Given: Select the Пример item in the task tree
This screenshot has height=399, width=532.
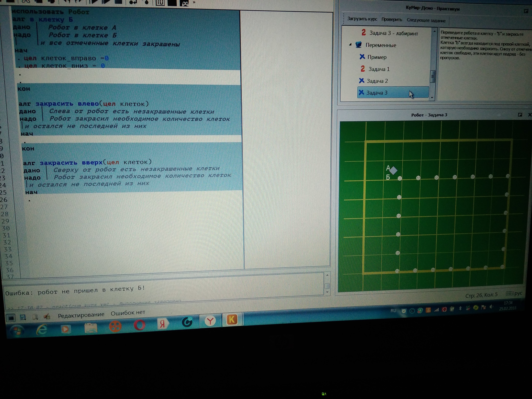Looking at the screenshot, I should [377, 57].
